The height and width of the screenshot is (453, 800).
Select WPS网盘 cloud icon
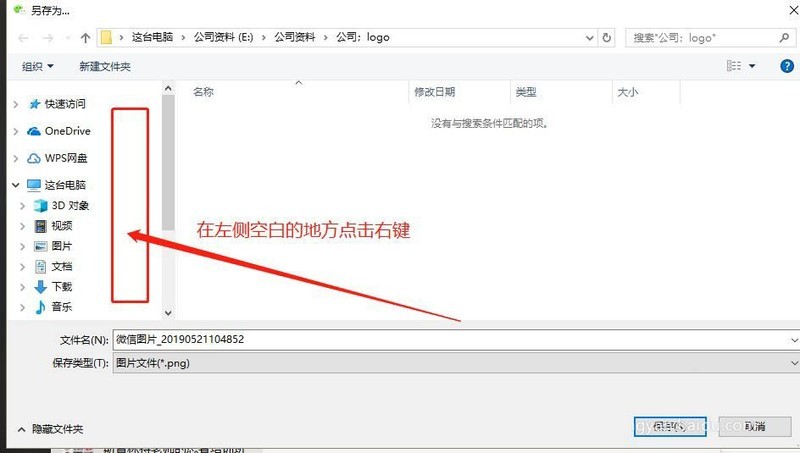click(x=34, y=158)
